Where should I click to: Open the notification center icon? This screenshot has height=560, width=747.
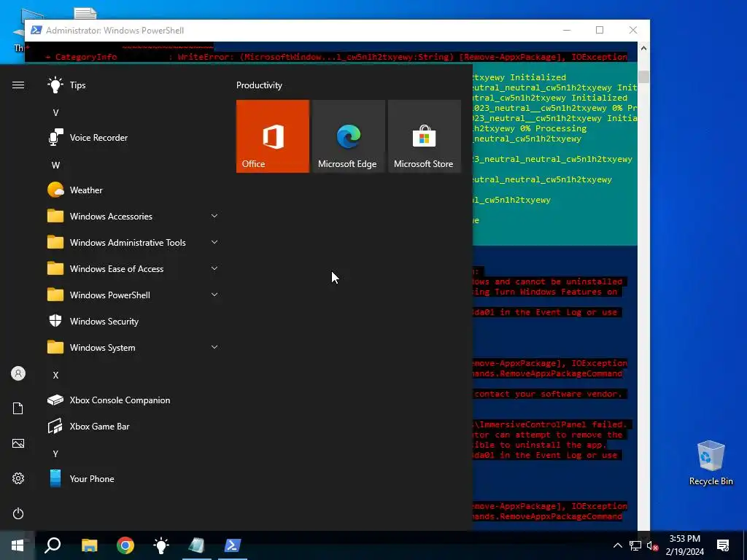coord(723,545)
